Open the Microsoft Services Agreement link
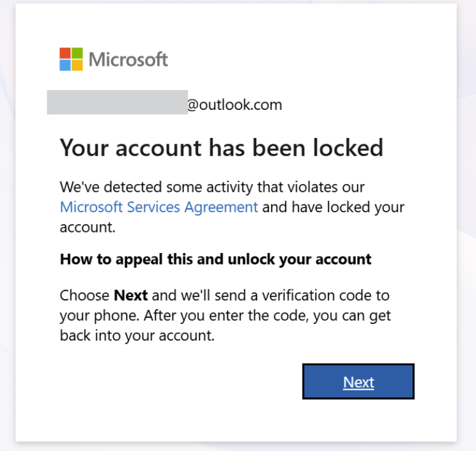The width and height of the screenshot is (476, 451). click(x=159, y=207)
